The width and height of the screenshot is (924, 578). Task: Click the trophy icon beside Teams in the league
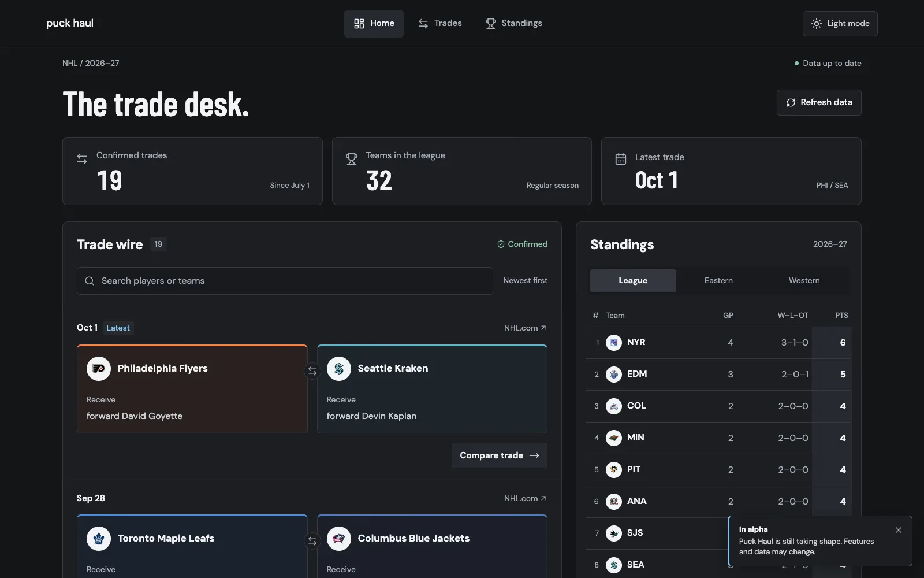[351, 159]
